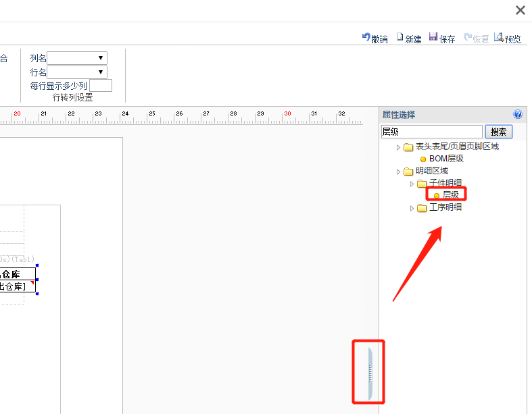Expand the 工序明细 tree node
The image size is (532, 414).
(412, 208)
